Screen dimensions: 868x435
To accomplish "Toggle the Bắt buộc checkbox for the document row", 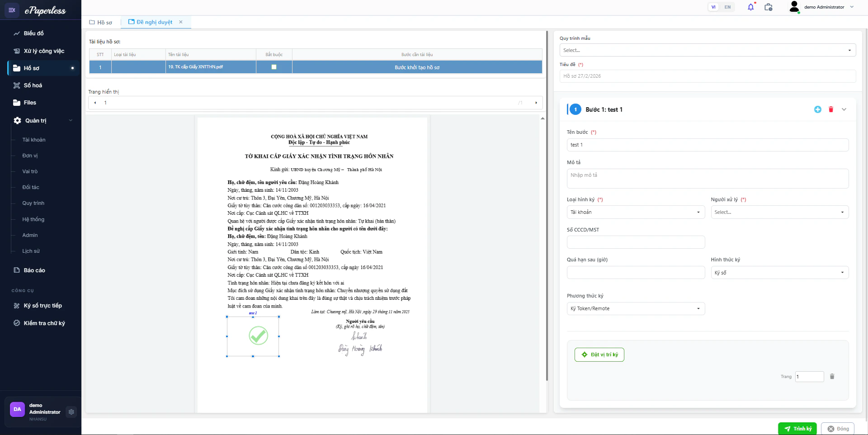I will pyautogui.click(x=274, y=67).
